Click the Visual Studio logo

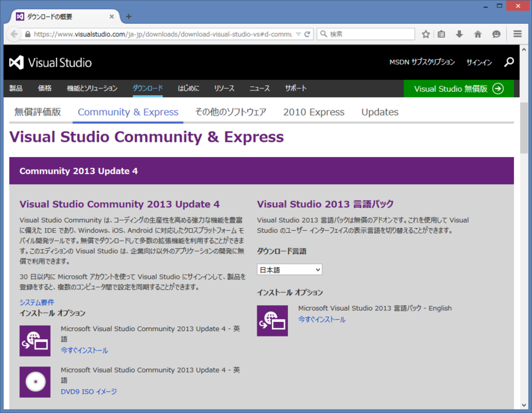(x=51, y=63)
